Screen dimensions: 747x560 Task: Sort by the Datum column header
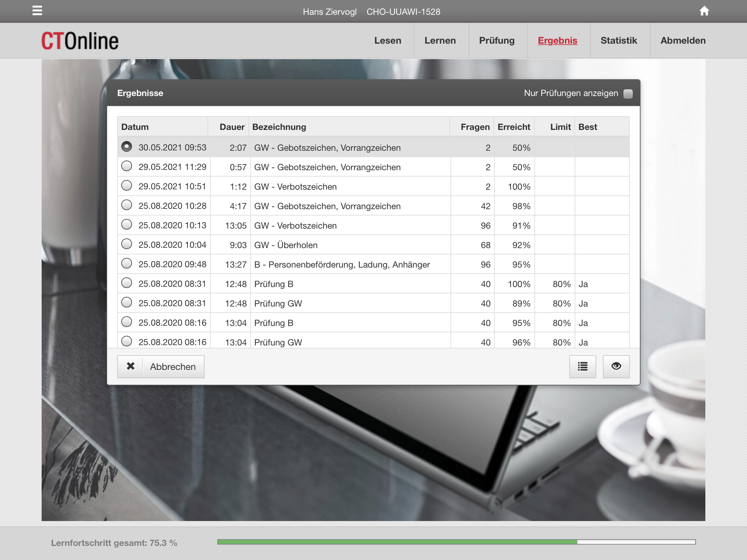click(135, 127)
